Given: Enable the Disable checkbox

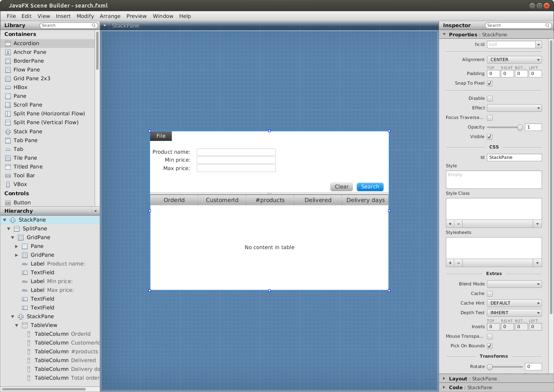Looking at the screenshot, I should coord(490,99).
